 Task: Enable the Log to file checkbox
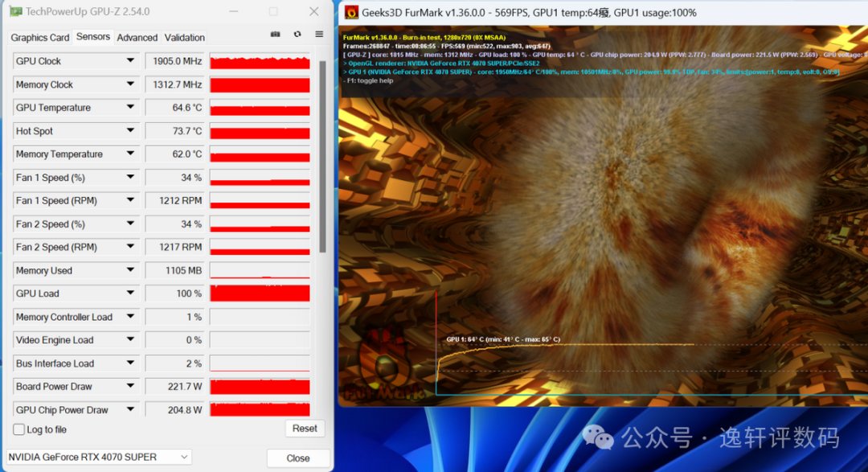pos(18,429)
